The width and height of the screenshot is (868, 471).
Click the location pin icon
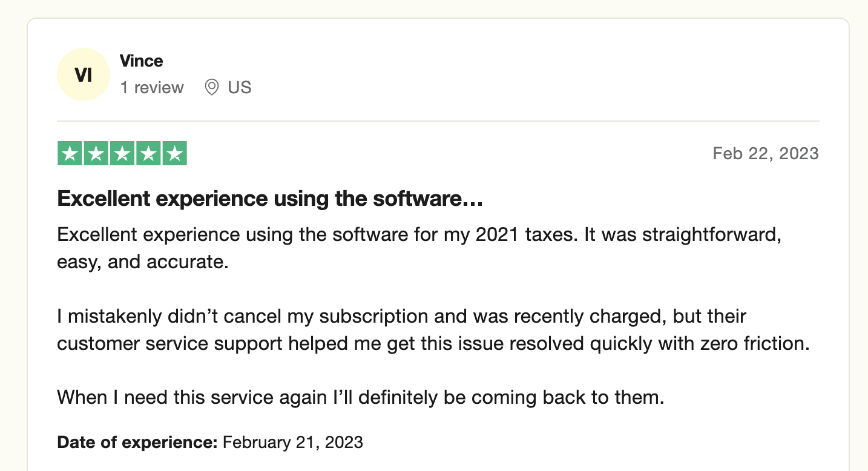click(211, 88)
